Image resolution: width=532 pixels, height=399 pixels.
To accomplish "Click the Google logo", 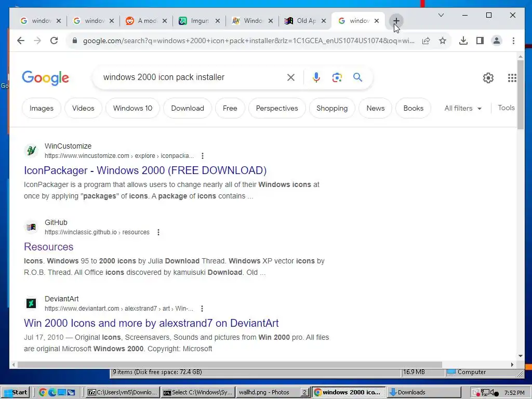I will coord(46,78).
